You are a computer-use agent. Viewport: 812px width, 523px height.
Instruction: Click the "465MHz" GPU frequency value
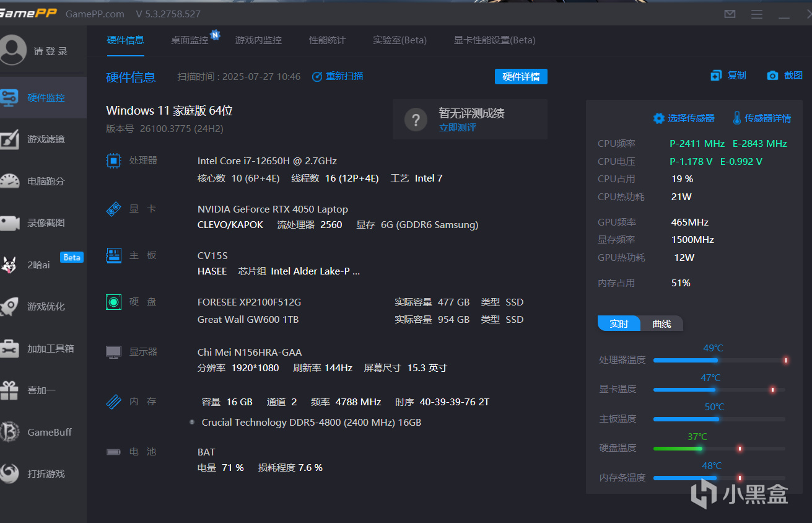click(690, 222)
